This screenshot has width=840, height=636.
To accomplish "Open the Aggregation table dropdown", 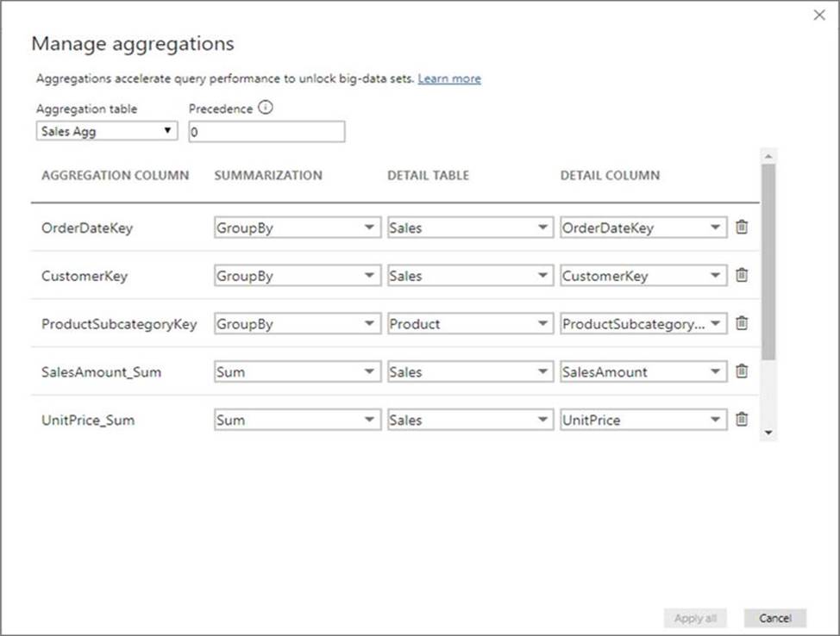I will click(107, 131).
